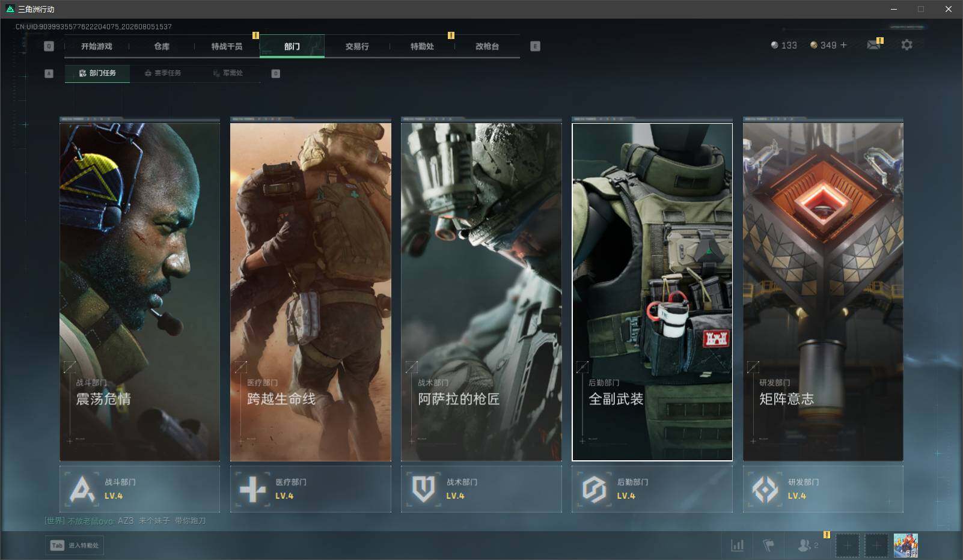Click the first empty squad slot
Image resolution: width=963 pixels, height=560 pixels.
point(848,546)
